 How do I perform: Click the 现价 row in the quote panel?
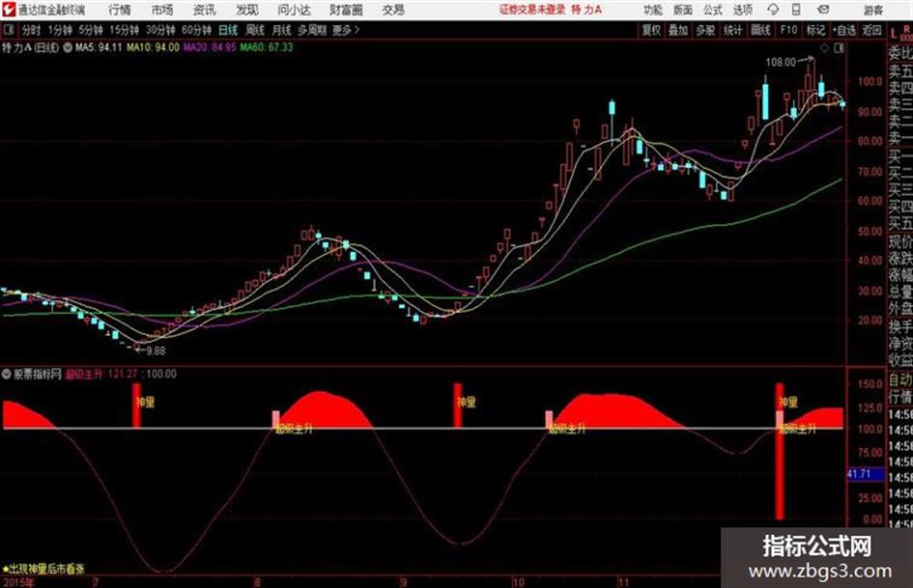pyautogui.click(x=900, y=242)
